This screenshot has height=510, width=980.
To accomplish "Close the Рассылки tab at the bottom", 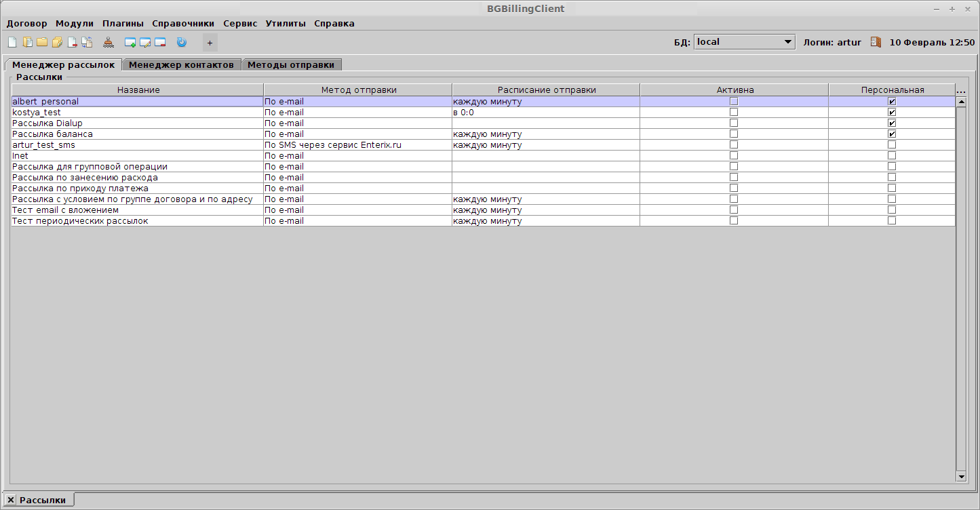I will point(11,500).
